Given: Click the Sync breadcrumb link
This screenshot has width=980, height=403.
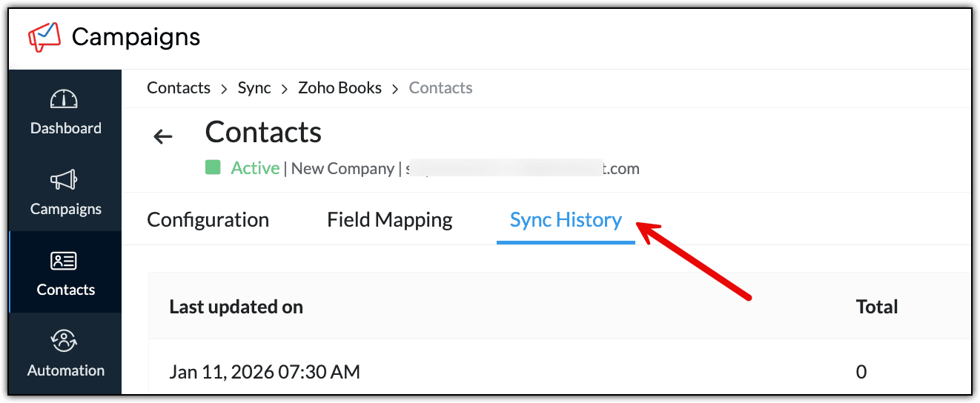Looking at the screenshot, I should (x=254, y=88).
